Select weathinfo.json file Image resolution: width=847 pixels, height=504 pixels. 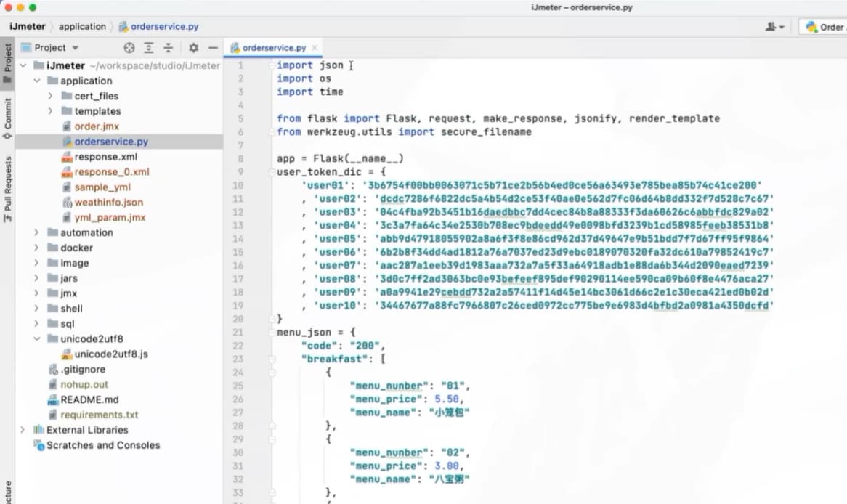(108, 202)
